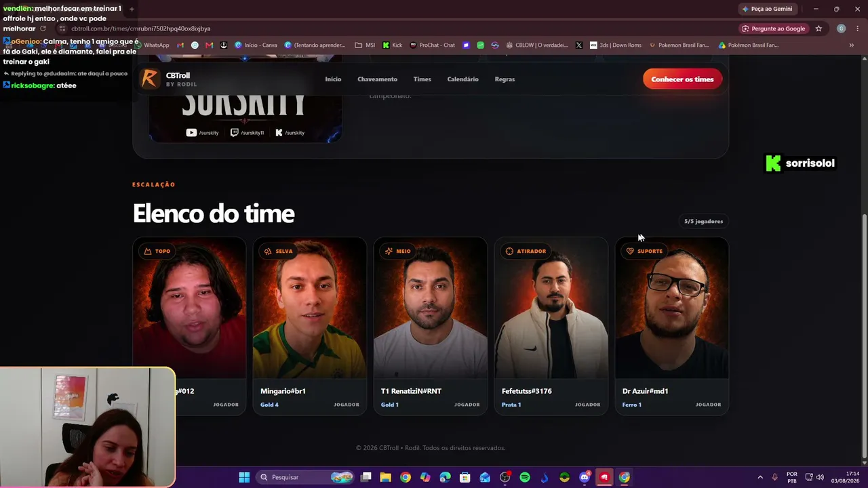
Task: Click the Pergunte ao Google button
Action: [773, 28]
